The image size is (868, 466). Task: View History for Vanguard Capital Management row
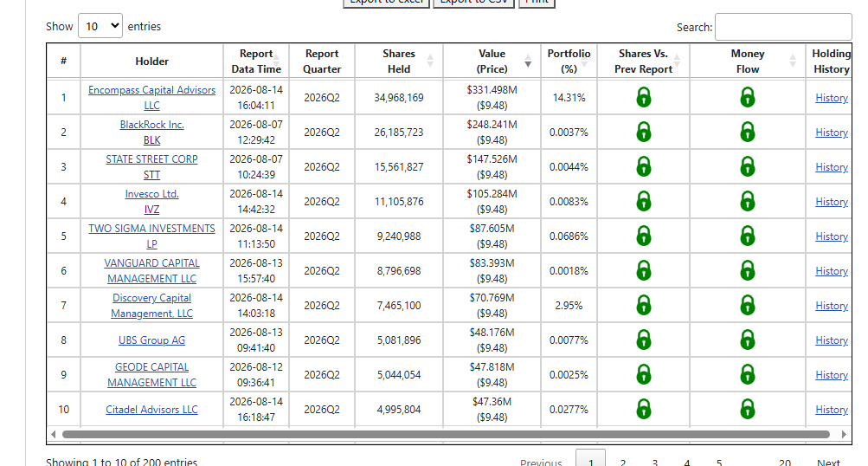click(x=832, y=271)
